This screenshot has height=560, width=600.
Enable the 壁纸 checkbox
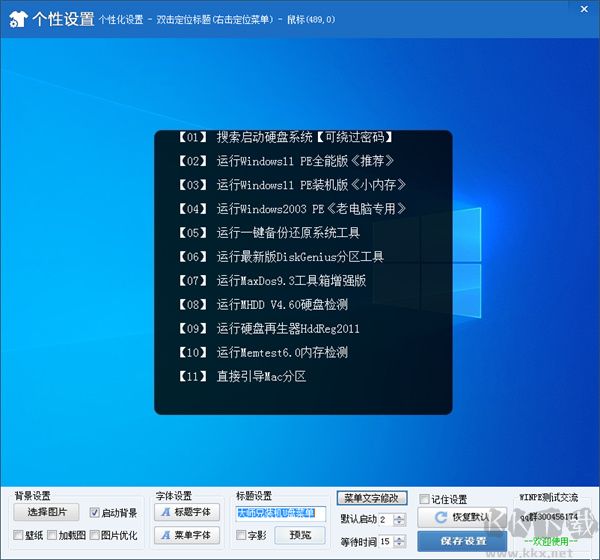18,535
